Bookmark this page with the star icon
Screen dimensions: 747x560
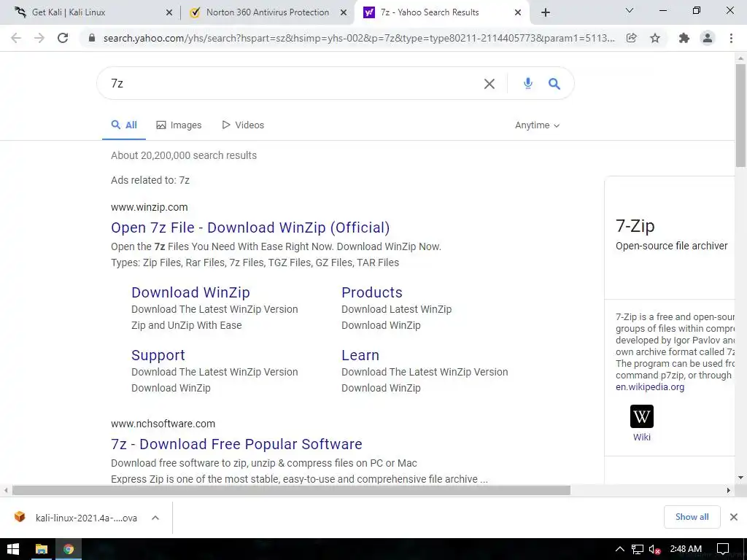pos(655,38)
